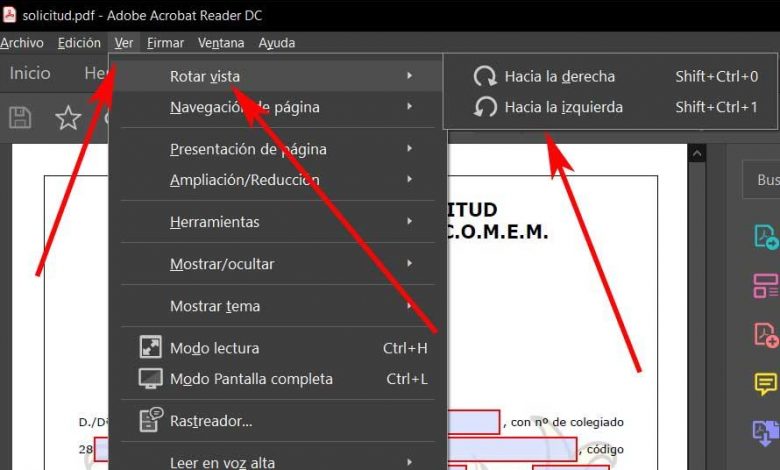
Task: Open the Organize pages pink icon
Action: coord(766,285)
